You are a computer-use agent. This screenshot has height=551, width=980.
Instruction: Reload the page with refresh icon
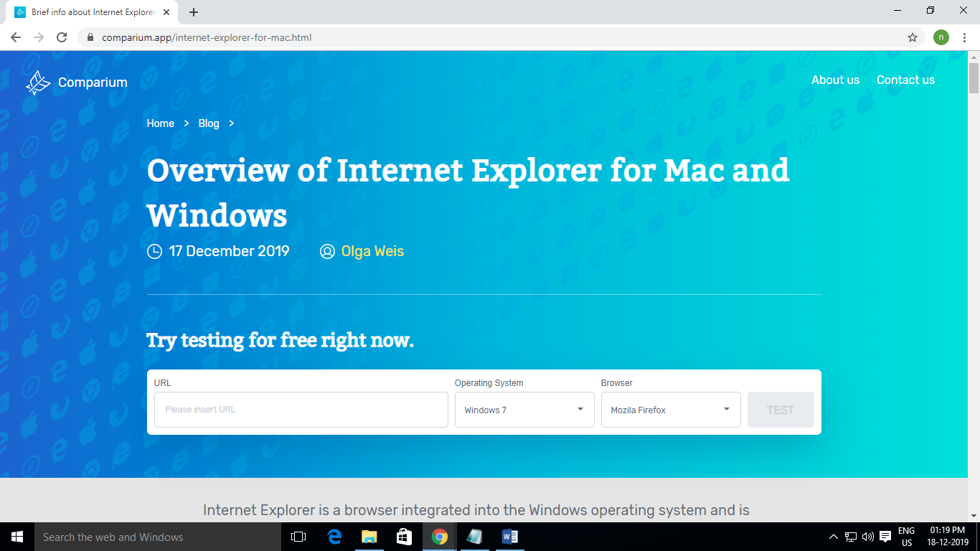point(62,37)
